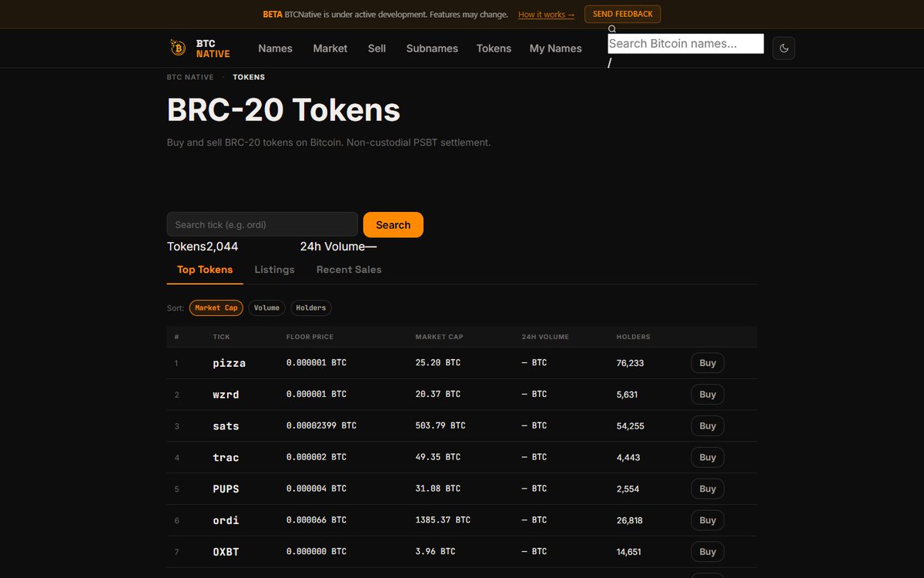
Task: Click the BTC NATIVE breadcrumb link
Action: coord(190,77)
